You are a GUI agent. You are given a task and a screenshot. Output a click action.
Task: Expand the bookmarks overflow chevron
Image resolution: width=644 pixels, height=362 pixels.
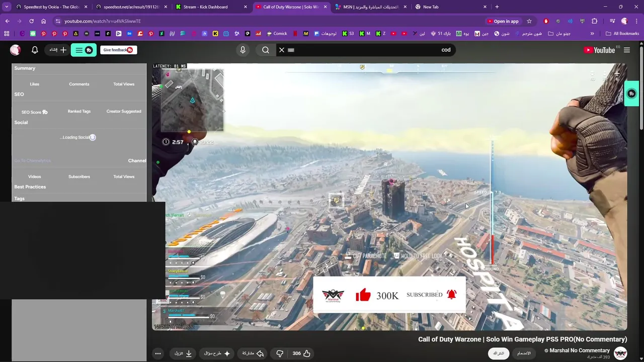tap(592, 34)
